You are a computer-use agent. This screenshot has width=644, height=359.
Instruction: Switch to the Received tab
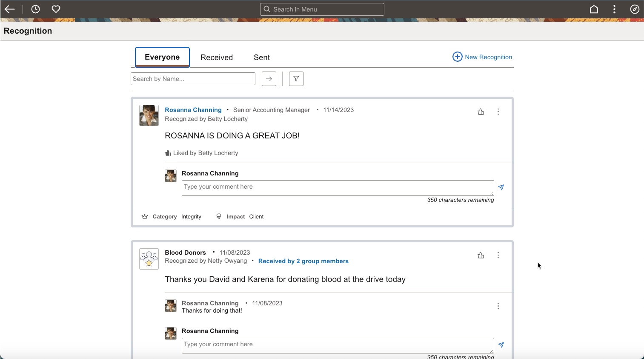point(217,57)
